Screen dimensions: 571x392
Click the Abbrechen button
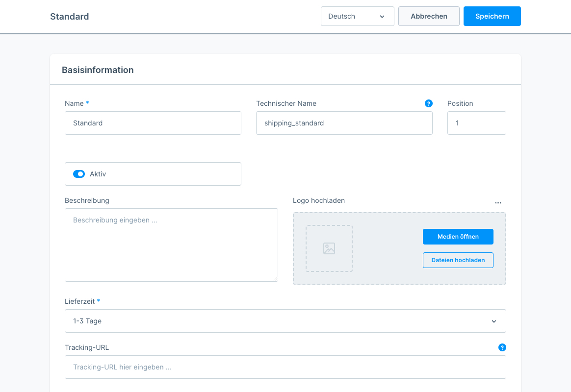(429, 16)
